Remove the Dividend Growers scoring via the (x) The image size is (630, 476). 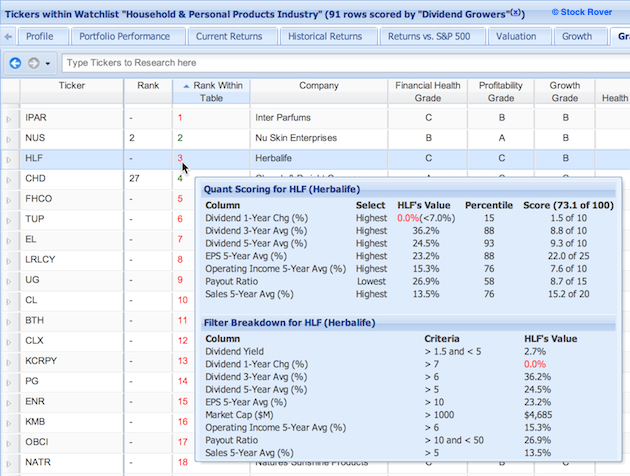tap(516, 12)
